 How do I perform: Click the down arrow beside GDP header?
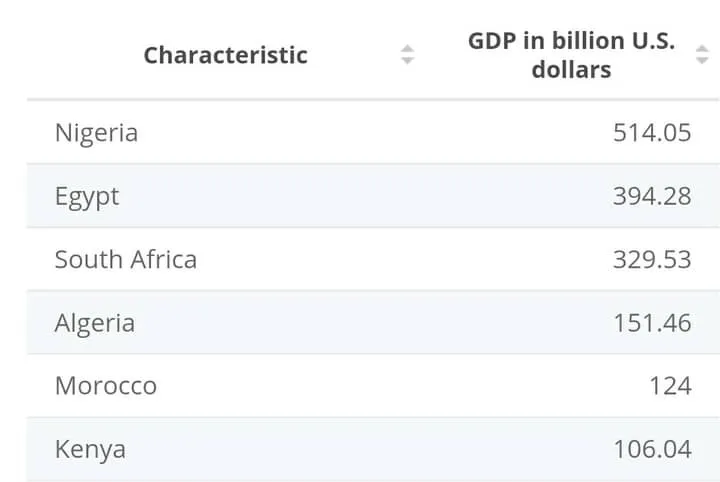click(702, 61)
